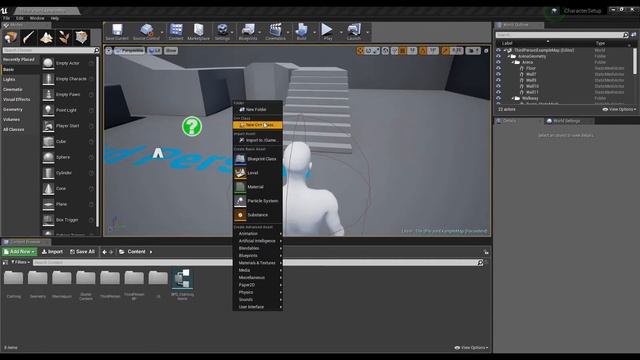This screenshot has height=360, width=640.
Task: Toggle visibility of Wall11 actor in outliner
Action: (498, 92)
